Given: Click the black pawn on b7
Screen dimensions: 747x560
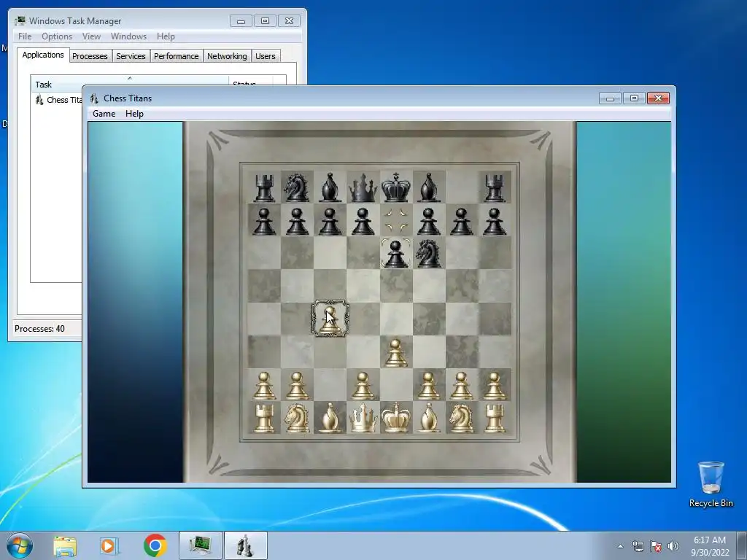Looking at the screenshot, I should tap(297, 221).
